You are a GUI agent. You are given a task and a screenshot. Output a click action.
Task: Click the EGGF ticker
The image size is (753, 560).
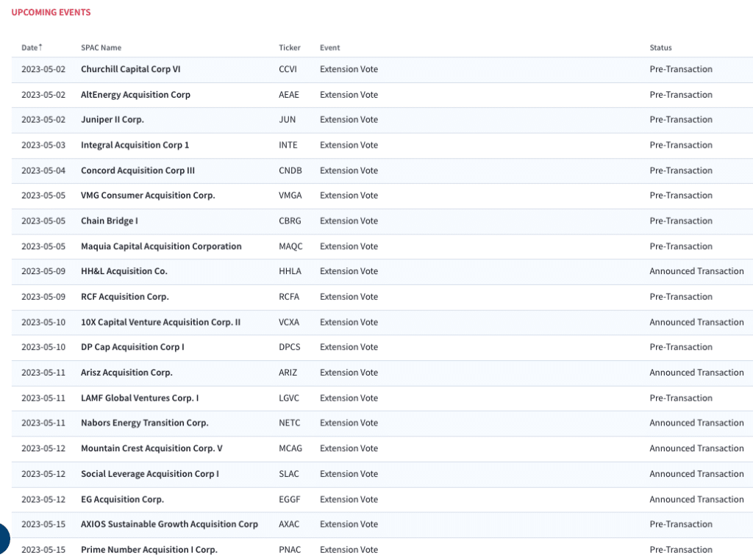[290, 499]
